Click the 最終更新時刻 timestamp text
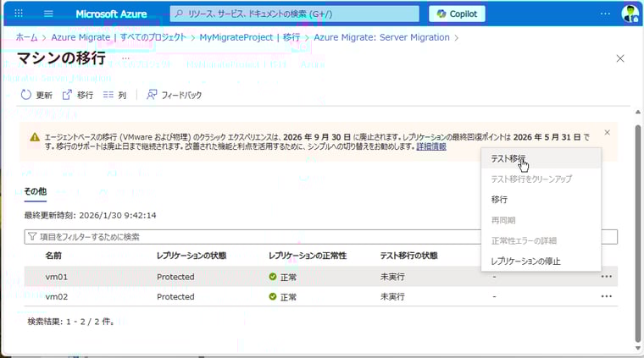 point(90,215)
